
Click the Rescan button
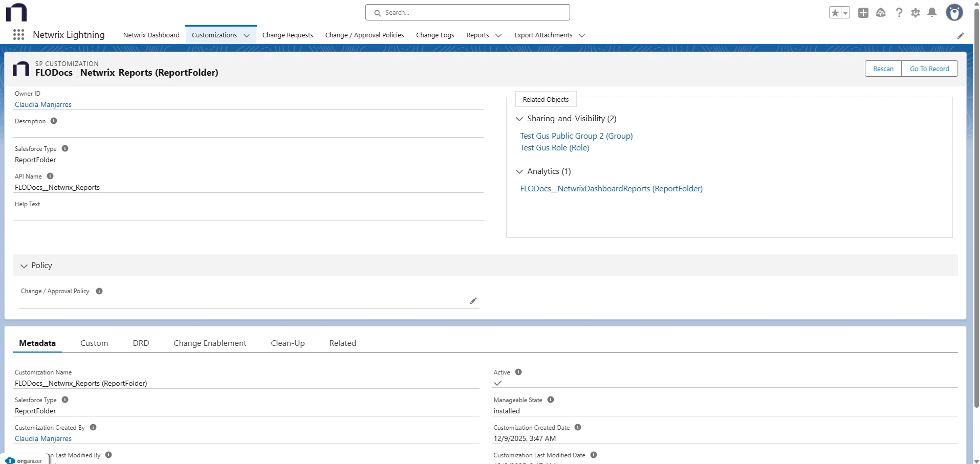883,69
